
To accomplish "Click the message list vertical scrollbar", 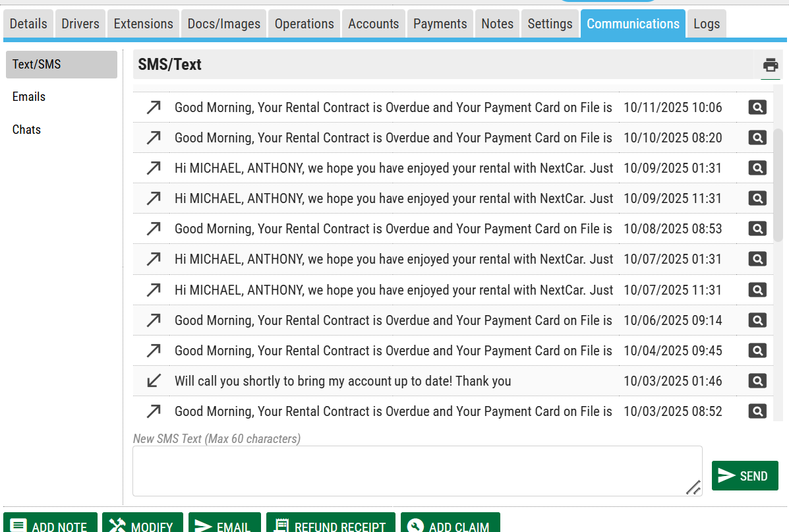I will coord(778,185).
